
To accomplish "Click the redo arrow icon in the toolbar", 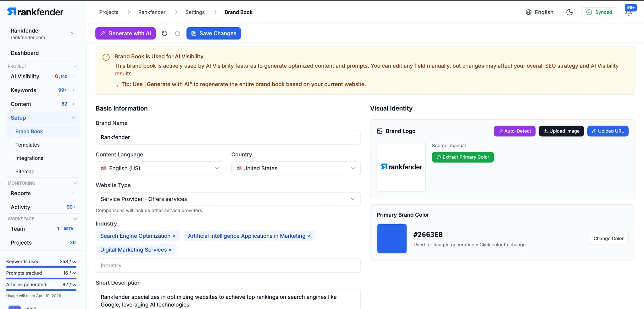I will (178, 33).
